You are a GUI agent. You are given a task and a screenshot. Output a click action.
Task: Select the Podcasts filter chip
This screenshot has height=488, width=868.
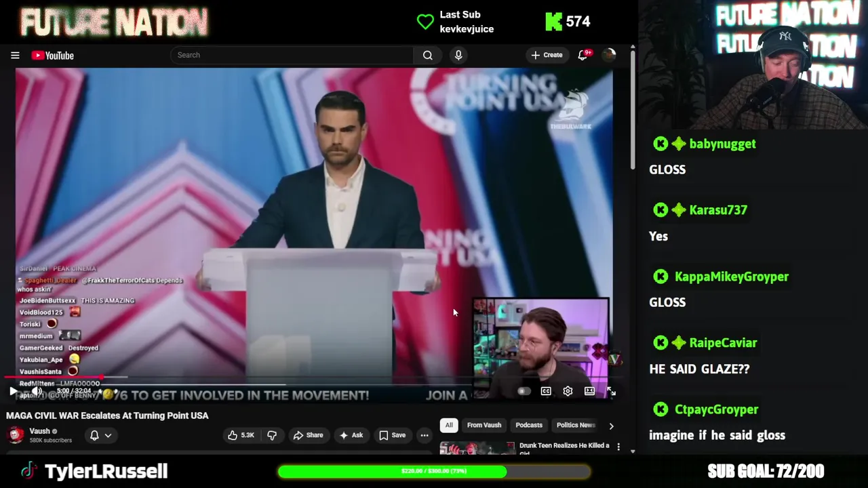click(x=529, y=425)
